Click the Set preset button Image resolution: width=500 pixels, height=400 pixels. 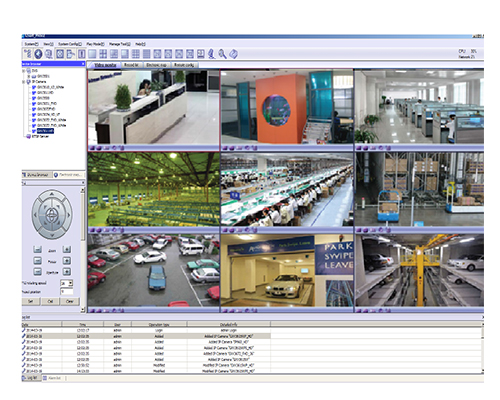coord(31,301)
